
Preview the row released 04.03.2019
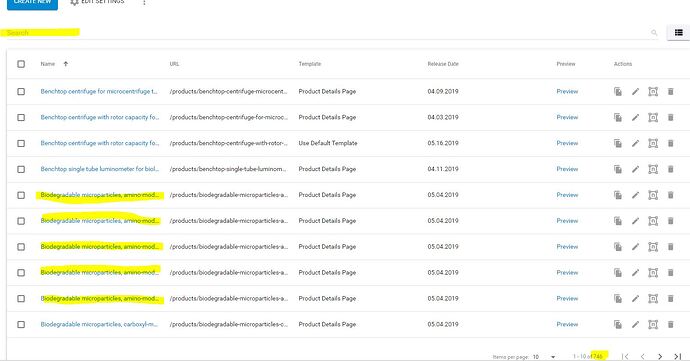567,118
